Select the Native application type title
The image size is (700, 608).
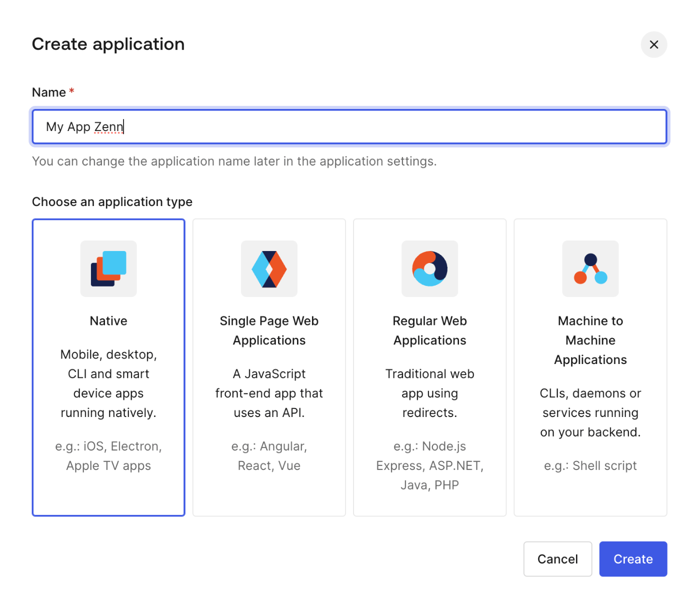click(108, 321)
